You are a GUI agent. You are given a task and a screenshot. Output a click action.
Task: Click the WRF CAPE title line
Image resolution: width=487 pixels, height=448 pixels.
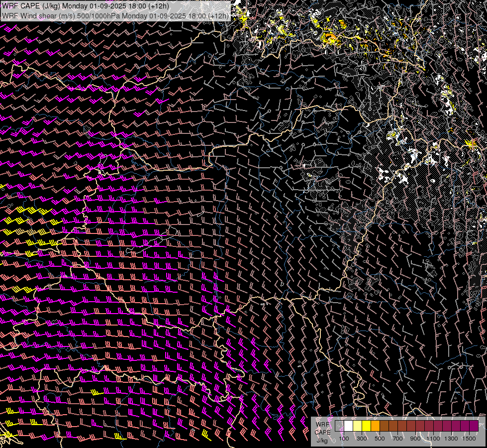[x=86, y=6]
